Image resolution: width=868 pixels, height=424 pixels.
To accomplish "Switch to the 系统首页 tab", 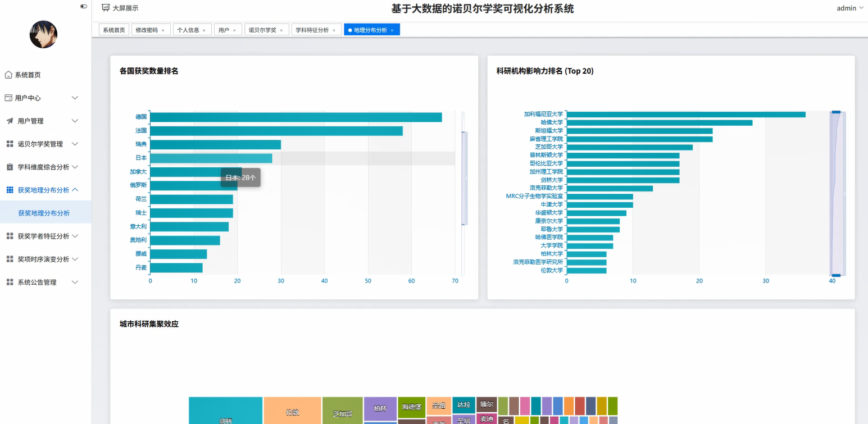I will click(x=114, y=30).
